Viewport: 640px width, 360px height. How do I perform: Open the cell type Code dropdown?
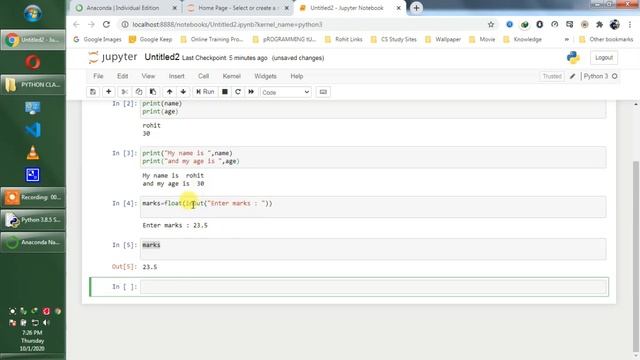(286, 92)
